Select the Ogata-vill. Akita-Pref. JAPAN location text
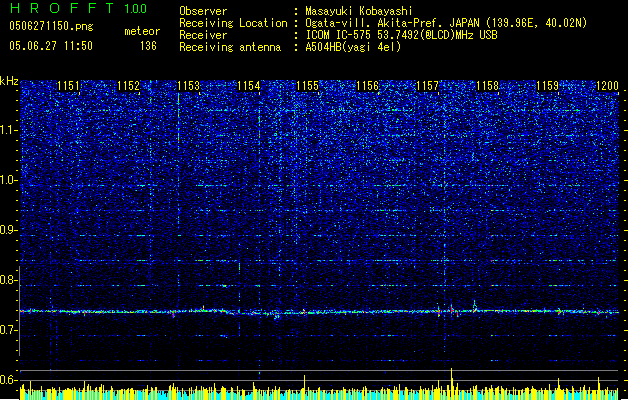This screenshot has height=400, width=629. point(446,23)
